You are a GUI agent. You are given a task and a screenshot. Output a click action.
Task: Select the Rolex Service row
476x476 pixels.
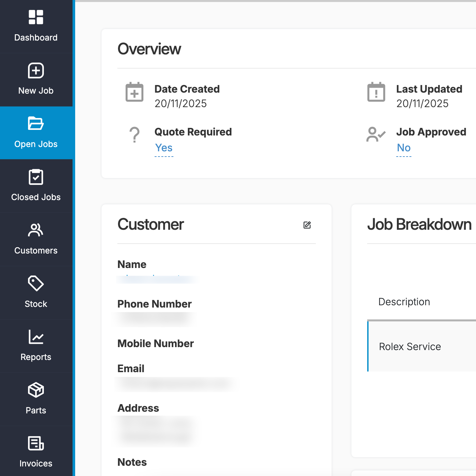tap(410, 346)
